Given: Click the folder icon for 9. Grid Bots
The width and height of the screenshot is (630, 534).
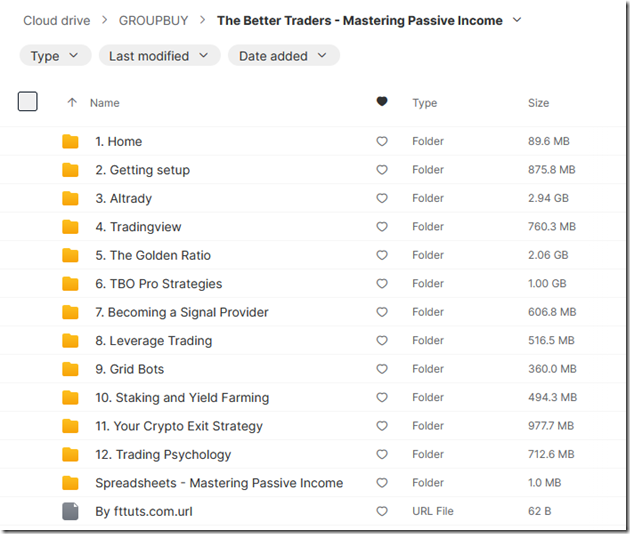Looking at the screenshot, I should (x=70, y=369).
